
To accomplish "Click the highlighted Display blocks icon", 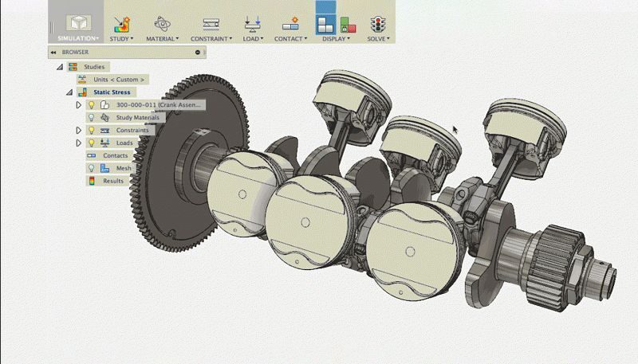I will pos(325,23).
